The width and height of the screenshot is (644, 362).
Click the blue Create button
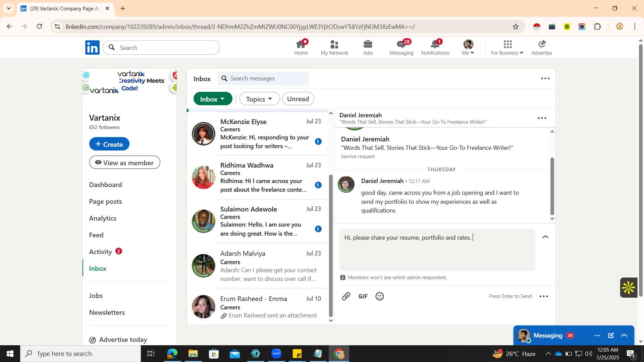tap(109, 144)
